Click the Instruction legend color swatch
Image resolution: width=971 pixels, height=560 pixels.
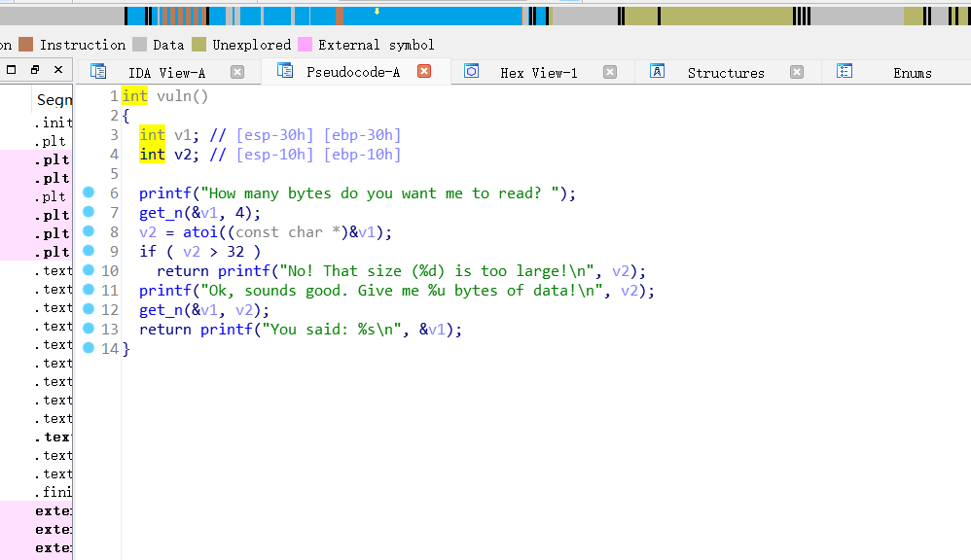(x=25, y=44)
